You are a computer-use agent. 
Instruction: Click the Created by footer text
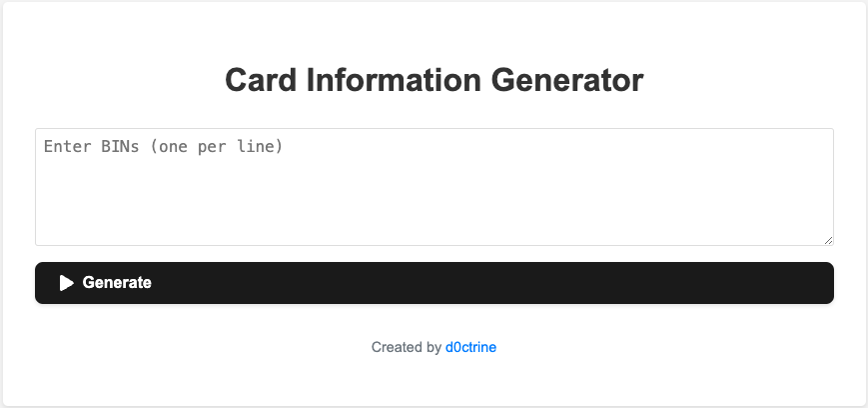[406, 348]
